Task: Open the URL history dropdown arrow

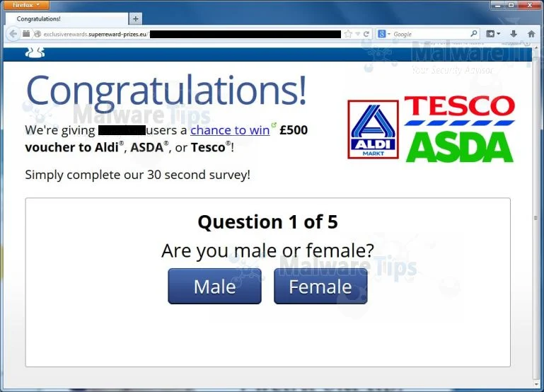Action: pos(358,34)
